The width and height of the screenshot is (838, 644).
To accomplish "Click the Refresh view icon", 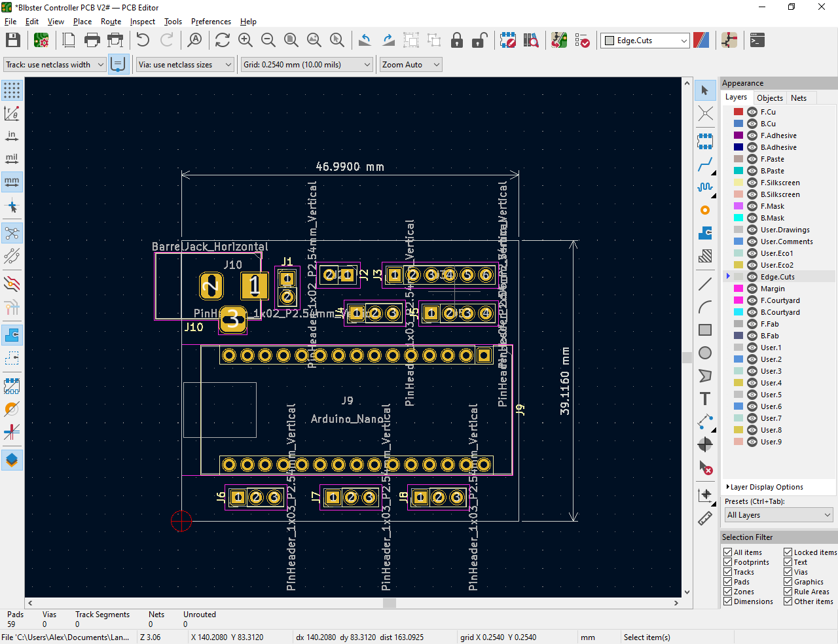I will click(x=223, y=41).
